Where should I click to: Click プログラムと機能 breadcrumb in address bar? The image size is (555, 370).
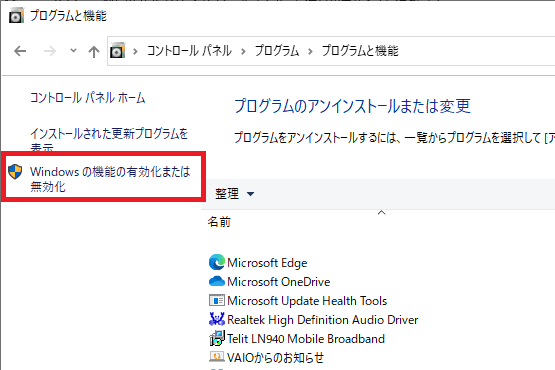[x=360, y=51]
